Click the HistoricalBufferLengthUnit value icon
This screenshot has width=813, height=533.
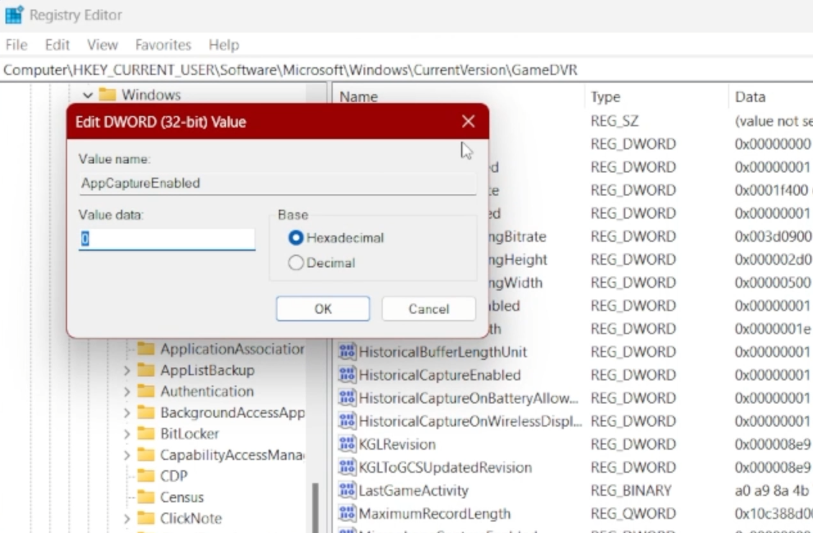pyautogui.click(x=347, y=352)
